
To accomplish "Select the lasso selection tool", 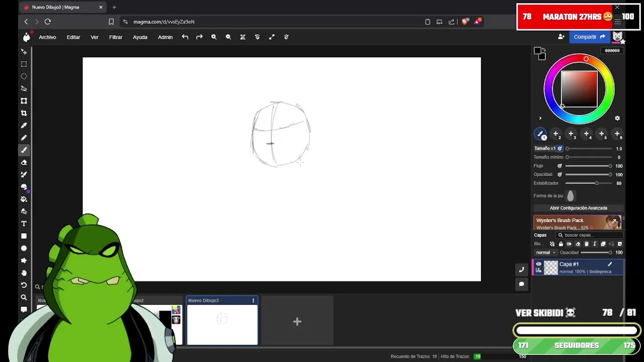I will 24,88.
